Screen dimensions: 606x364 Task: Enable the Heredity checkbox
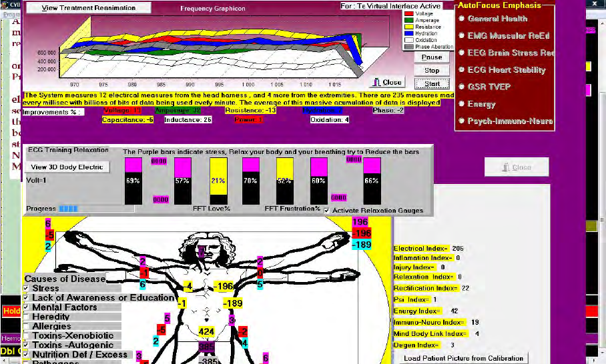point(26,317)
